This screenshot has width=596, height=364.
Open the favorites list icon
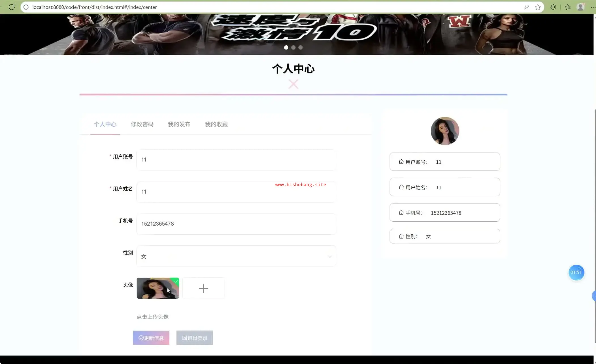[x=568, y=7]
